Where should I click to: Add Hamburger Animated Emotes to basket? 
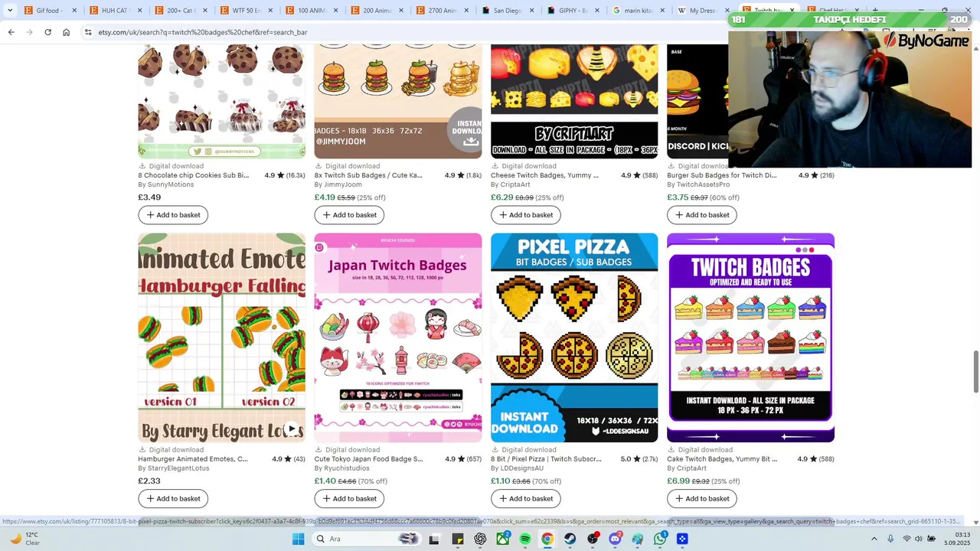[x=173, y=499]
